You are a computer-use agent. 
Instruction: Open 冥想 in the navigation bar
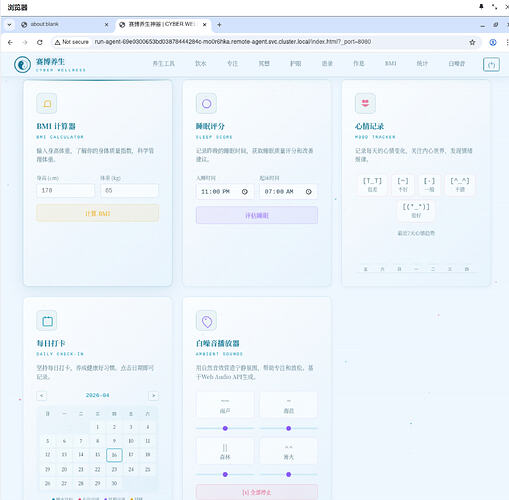pos(264,64)
